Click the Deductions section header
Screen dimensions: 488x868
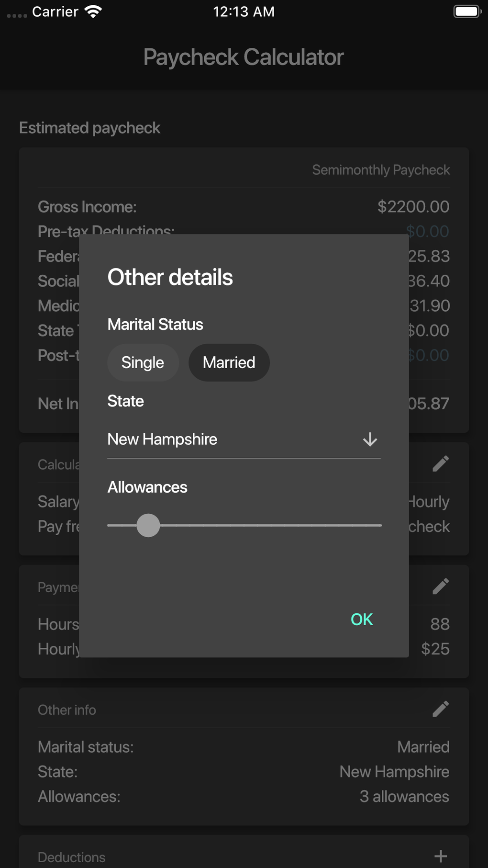[72, 857]
